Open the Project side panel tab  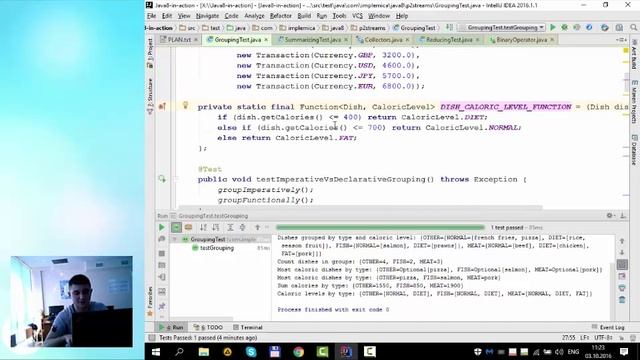(x=150, y=53)
